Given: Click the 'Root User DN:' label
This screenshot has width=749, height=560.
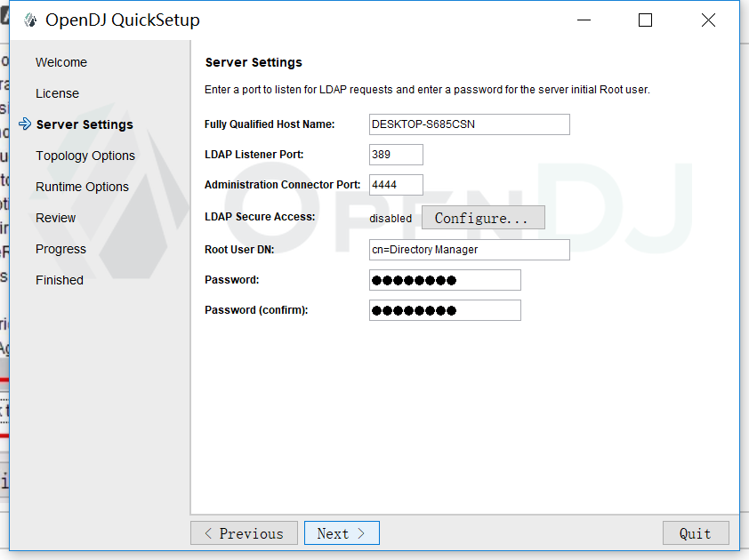Looking at the screenshot, I should 239,250.
